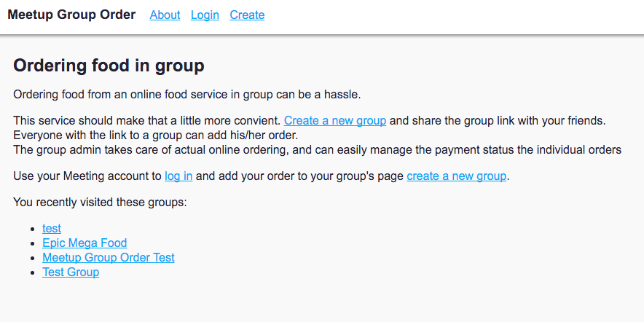Click the inline 'log in' link
Image resolution: width=644 pixels, height=322 pixels.
(x=178, y=176)
